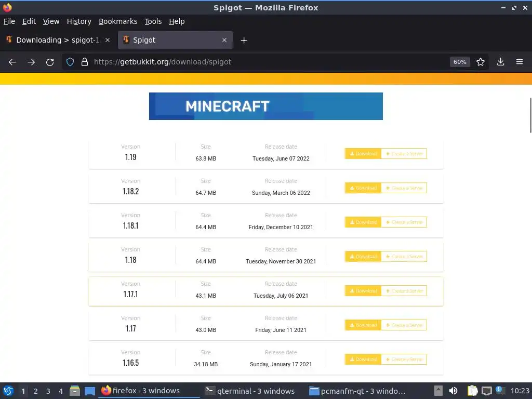Create a Server for version 1.17
Screen dimensions: 532x399
click(x=404, y=325)
